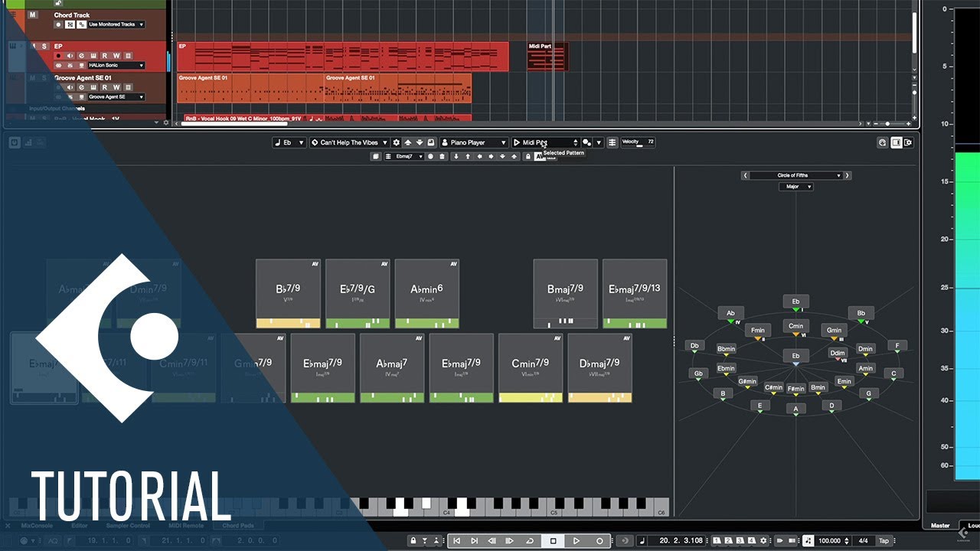Click the player setup icon beside Midi Part
980x551 pixels.
pos(586,142)
